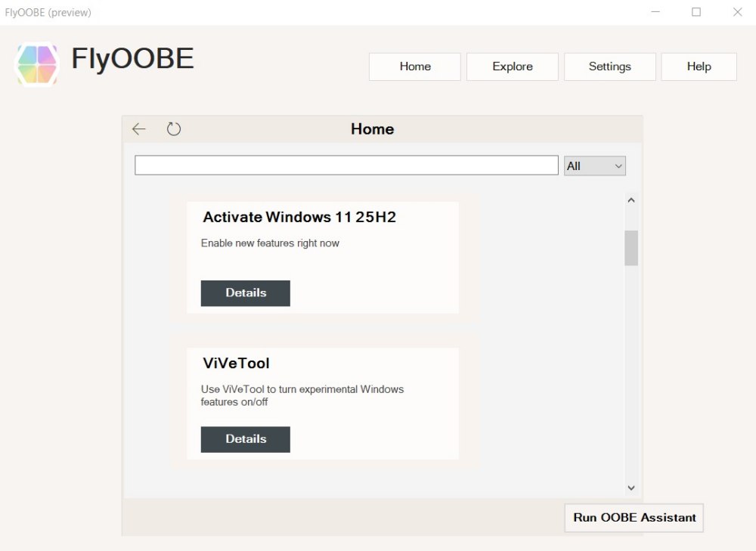
Task: Click the scrollbar down arrow
Action: coord(631,488)
